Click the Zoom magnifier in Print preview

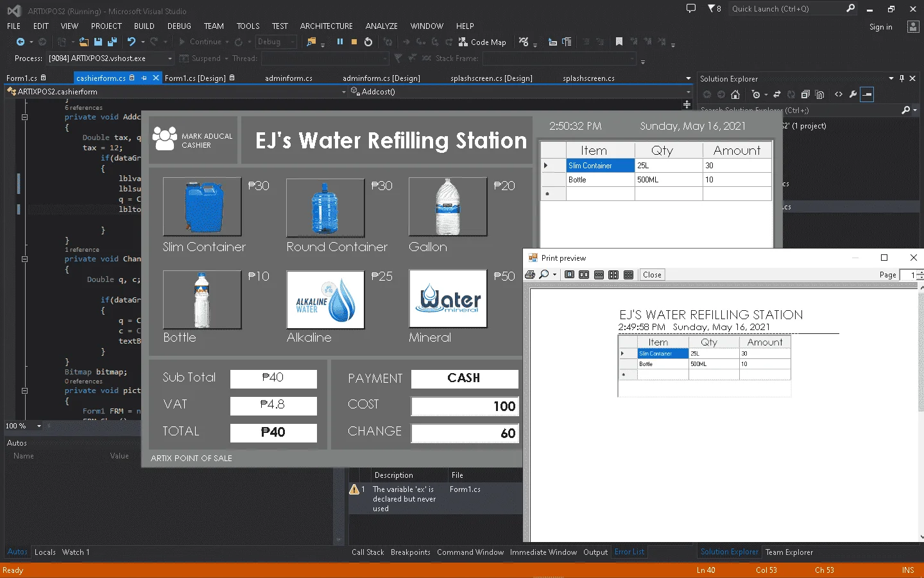pyautogui.click(x=543, y=275)
